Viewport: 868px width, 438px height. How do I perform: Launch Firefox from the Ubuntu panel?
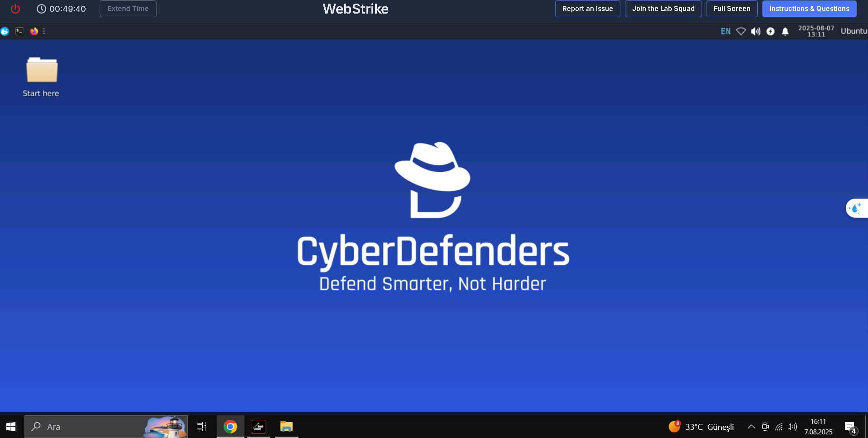(x=34, y=31)
